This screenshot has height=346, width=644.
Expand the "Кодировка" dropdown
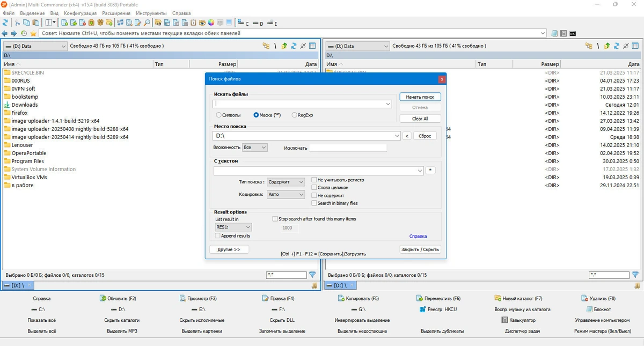(x=286, y=195)
